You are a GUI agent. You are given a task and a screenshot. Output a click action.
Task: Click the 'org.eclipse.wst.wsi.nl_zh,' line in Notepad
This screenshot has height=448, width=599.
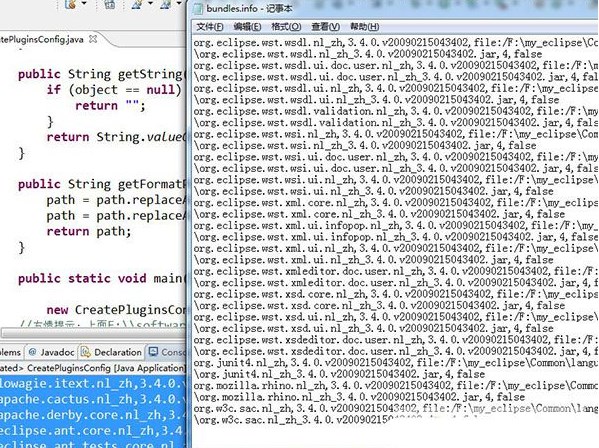(x=395, y=134)
